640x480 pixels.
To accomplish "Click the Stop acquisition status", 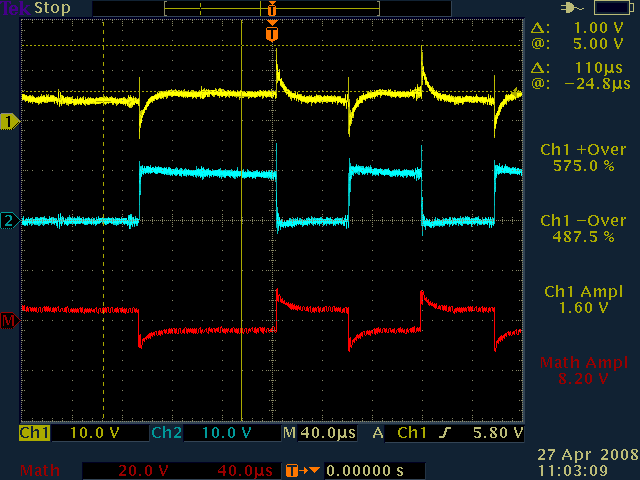I will pos(51,8).
